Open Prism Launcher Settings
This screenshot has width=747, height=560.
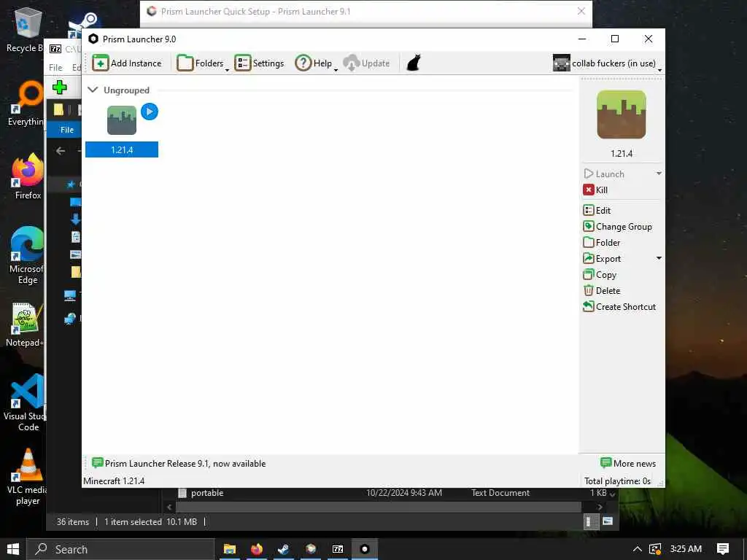(259, 63)
